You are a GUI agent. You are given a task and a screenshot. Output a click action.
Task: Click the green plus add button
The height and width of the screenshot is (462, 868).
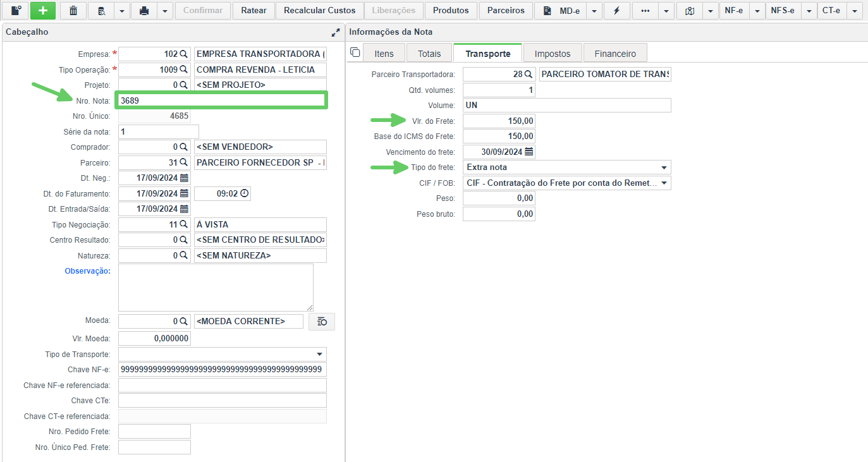(43, 11)
